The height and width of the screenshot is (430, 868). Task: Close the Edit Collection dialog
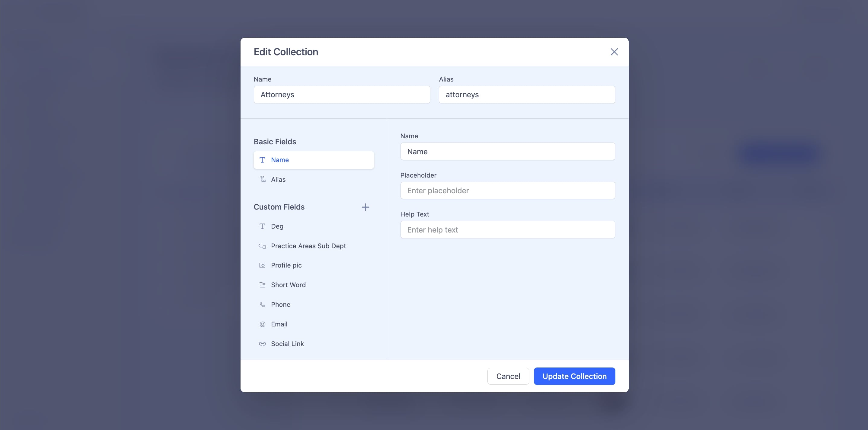coord(614,52)
